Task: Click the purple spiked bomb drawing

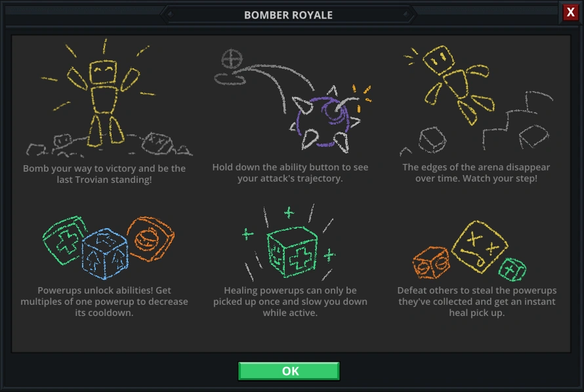Action: [x=322, y=118]
